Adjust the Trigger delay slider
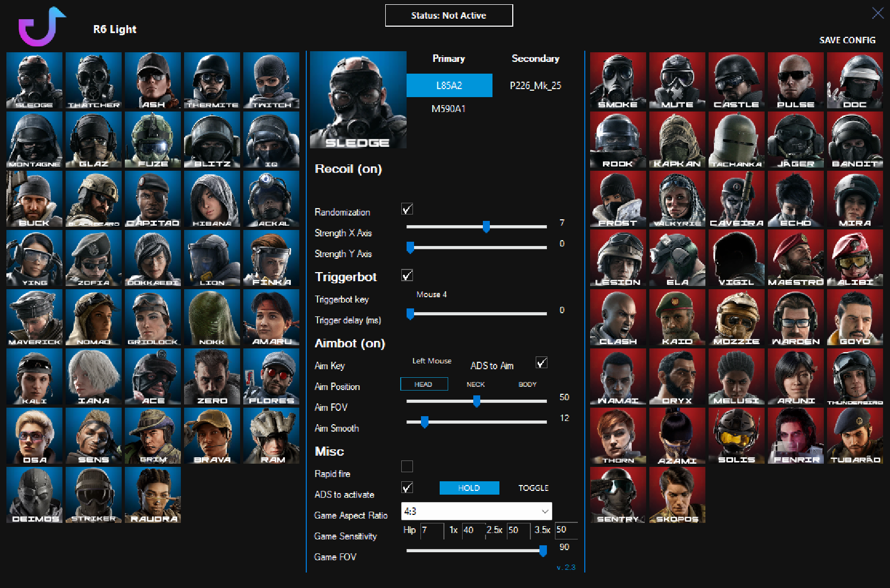Image resolution: width=890 pixels, height=588 pixels. tap(476, 314)
